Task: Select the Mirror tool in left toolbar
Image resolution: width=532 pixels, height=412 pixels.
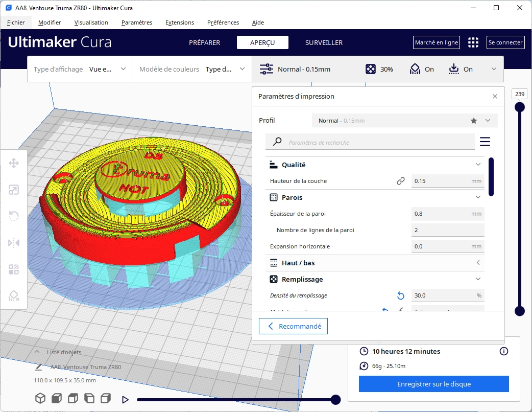Action: (14, 243)
